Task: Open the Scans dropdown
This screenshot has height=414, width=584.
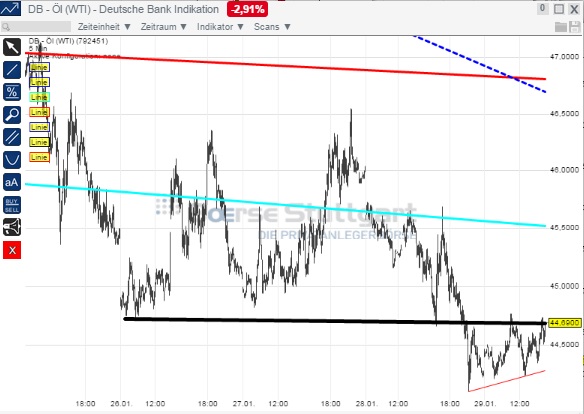Action: pyautogui.click(x=272, y=27)
